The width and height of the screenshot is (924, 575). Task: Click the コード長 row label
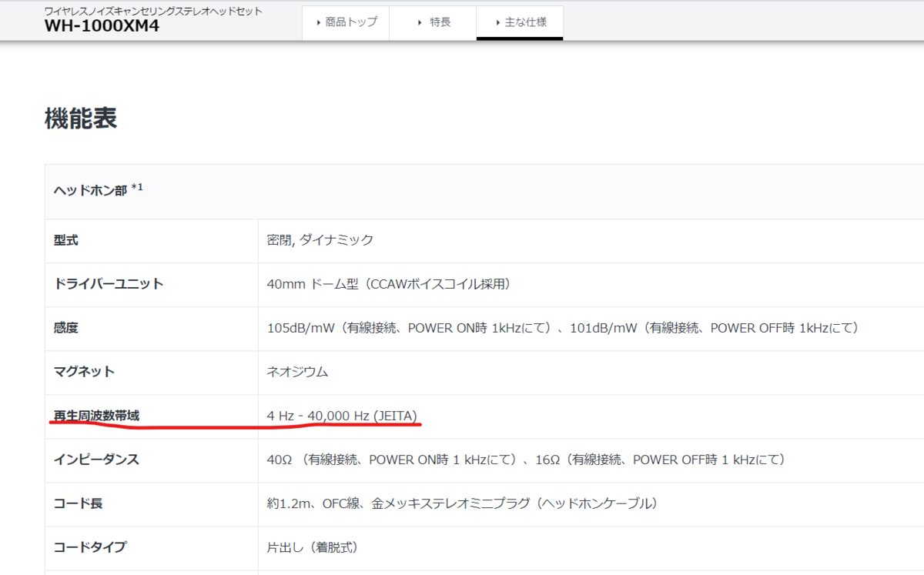click(x=78, y=503)
